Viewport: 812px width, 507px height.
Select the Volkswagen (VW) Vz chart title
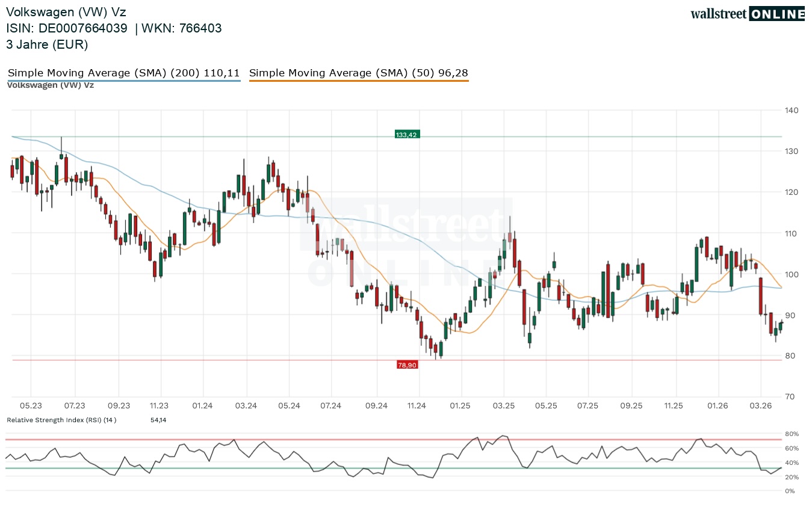pyautogui.click(x=66, y=12)
